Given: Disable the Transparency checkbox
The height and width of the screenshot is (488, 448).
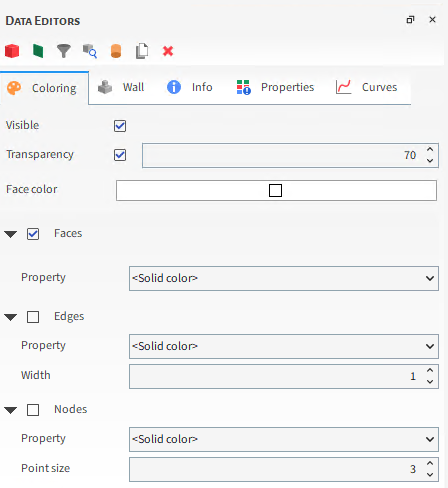Looking at the screenshot, I should pyautogui.click(x=120, y=155).
